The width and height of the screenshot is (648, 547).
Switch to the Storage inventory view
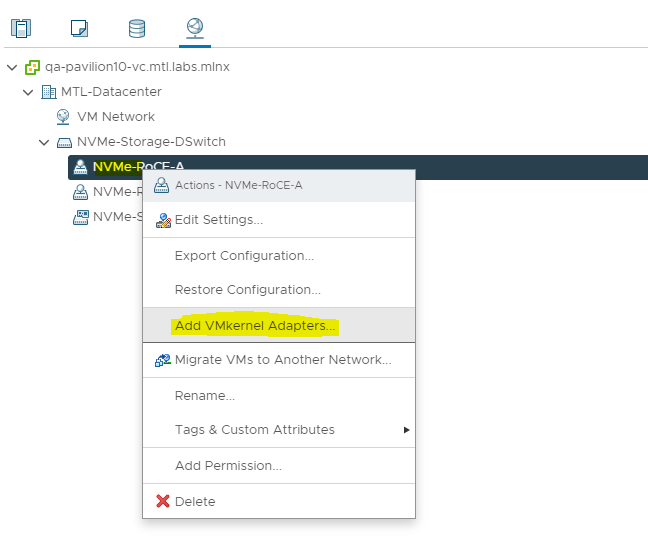(x=137, y=29)
